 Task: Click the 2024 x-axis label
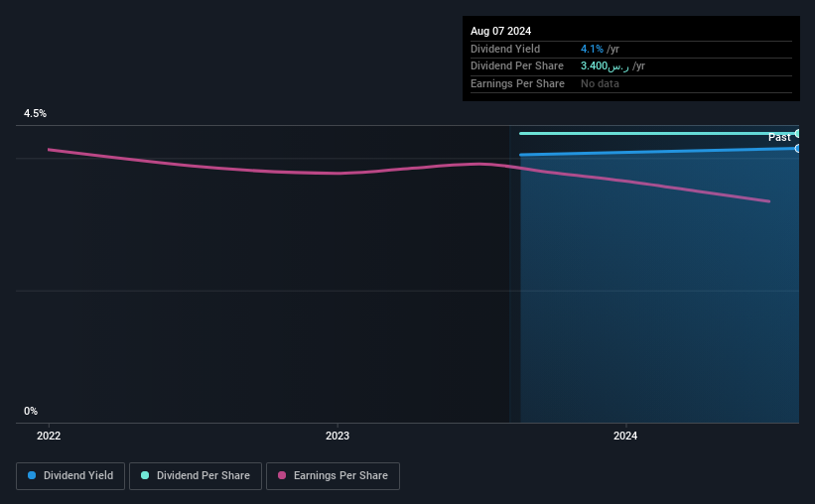(x=625, y=436)
